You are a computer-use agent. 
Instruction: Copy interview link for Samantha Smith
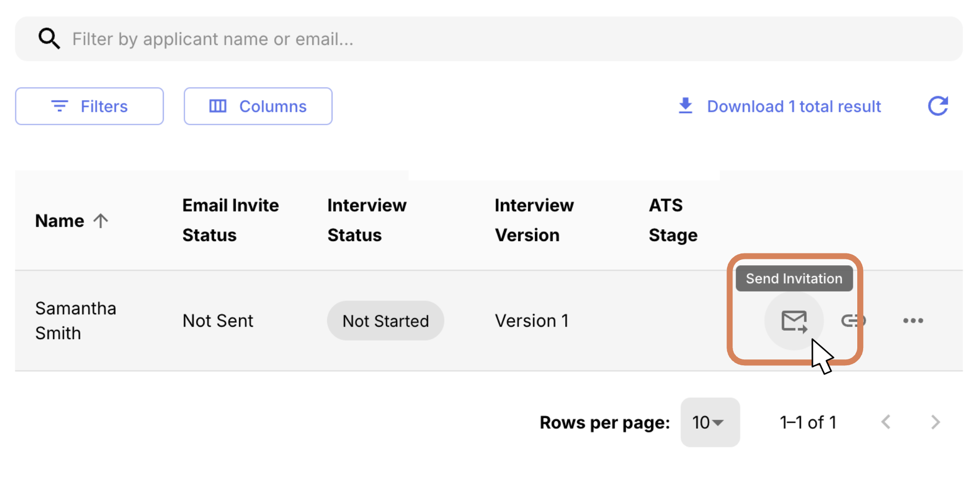point(853,321)
